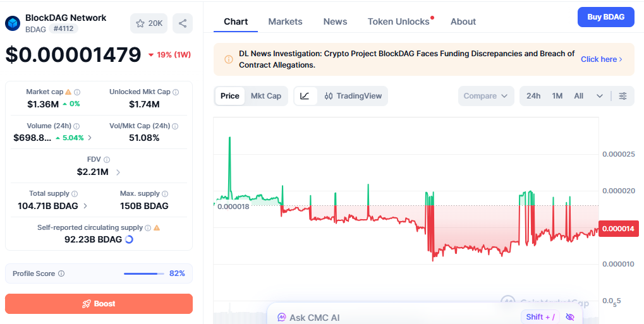644x324 pixels.
Task: Click info icon next to Total supply
Action: [75, 193]
